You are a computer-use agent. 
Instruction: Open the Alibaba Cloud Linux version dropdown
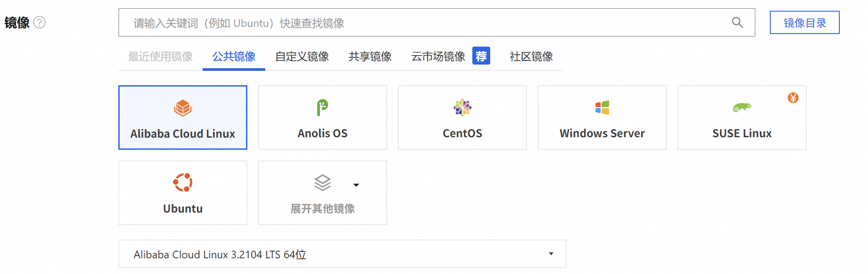[x=551, y=254]
